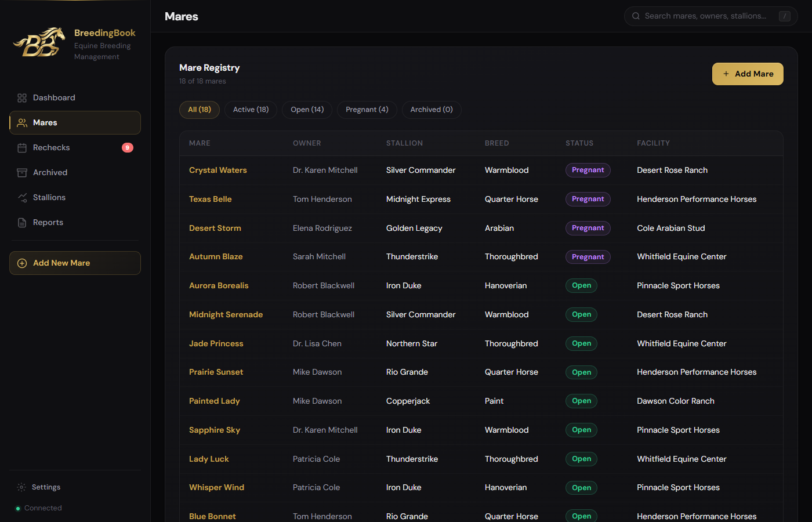Click the plus-circle Add New Mare button
Viewport: 812px width, 522px height.
point(75,263)
